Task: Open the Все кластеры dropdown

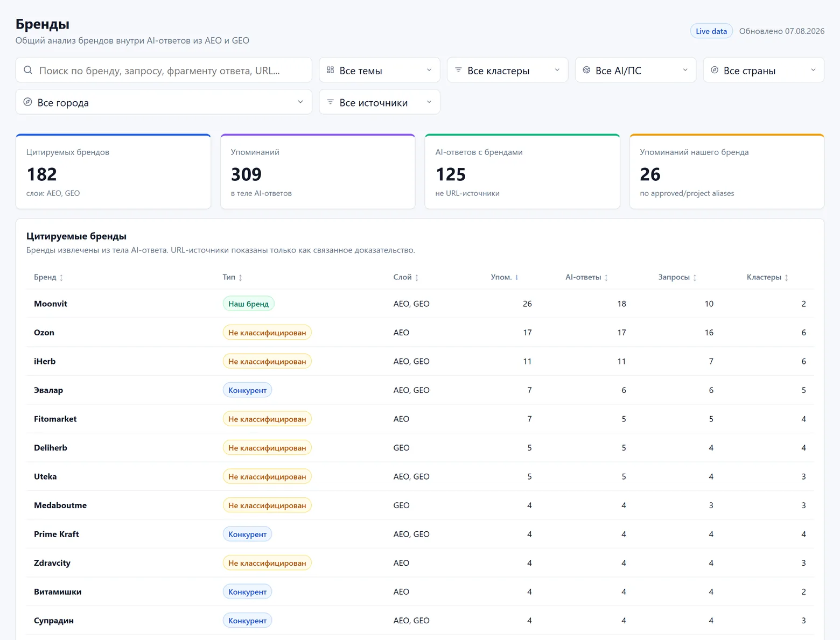Action: 508,70
